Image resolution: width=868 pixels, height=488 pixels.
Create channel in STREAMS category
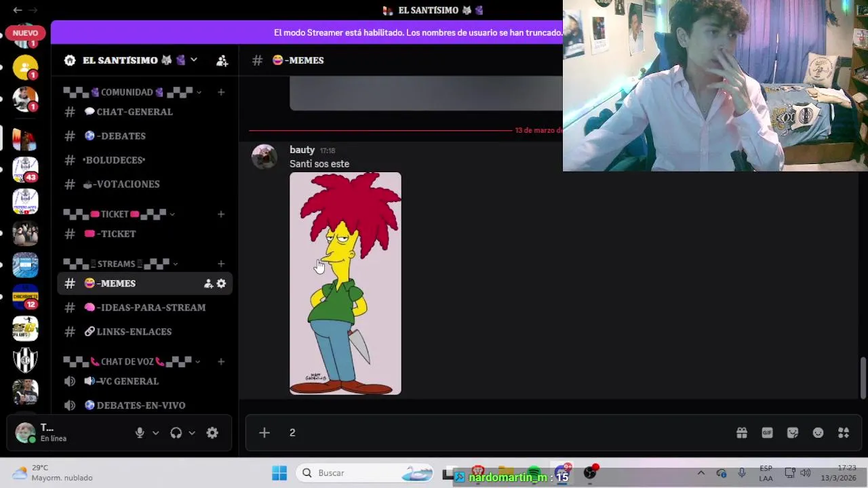[221, 264]
